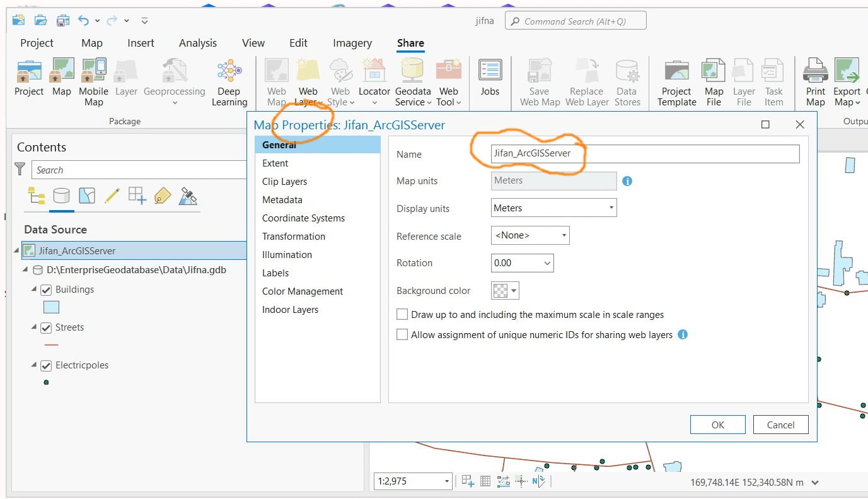
Task: Cancel the Map Properties dialog
Action: (780, 425)
